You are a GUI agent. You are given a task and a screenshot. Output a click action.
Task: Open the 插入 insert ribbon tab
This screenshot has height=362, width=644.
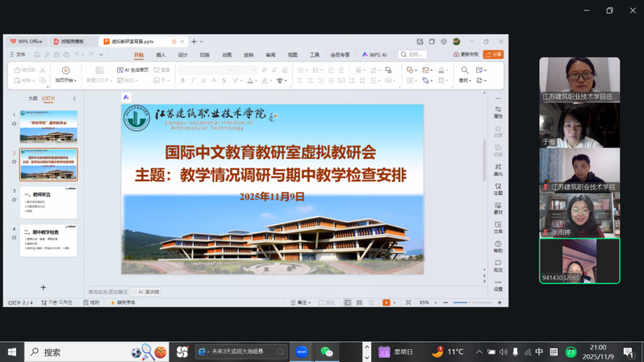click(161, 55)
